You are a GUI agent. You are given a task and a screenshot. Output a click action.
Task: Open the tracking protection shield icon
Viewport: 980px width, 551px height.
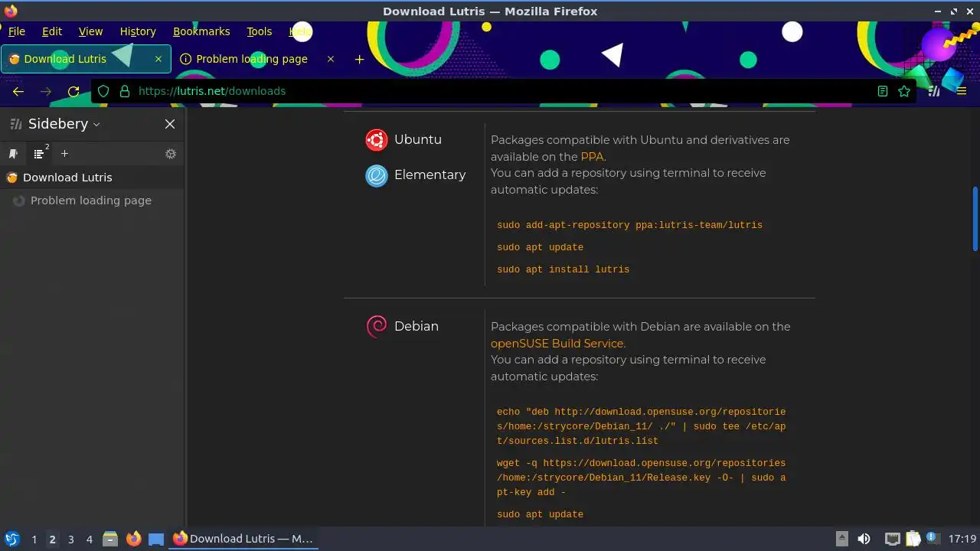pos(103,91)
